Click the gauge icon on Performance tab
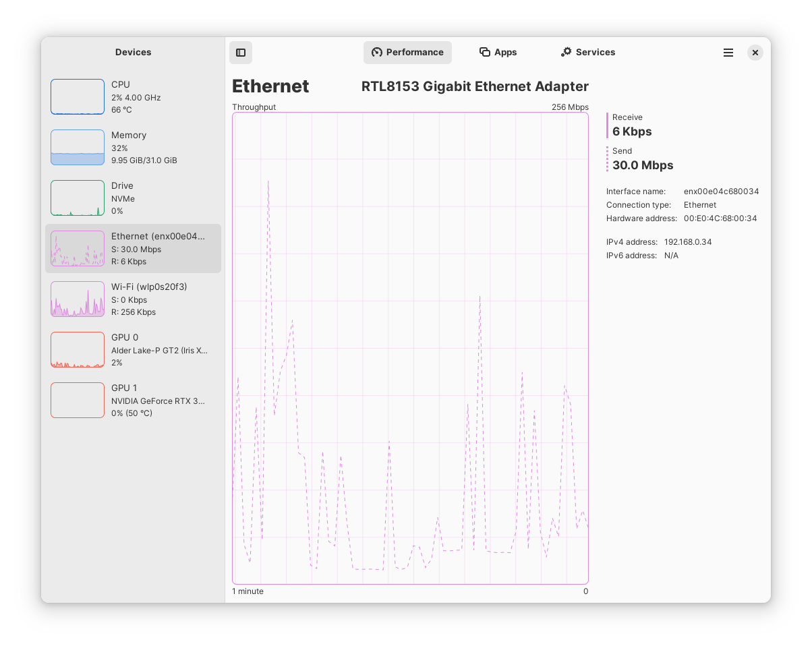 pyautogui.click(x=377, y=53)
